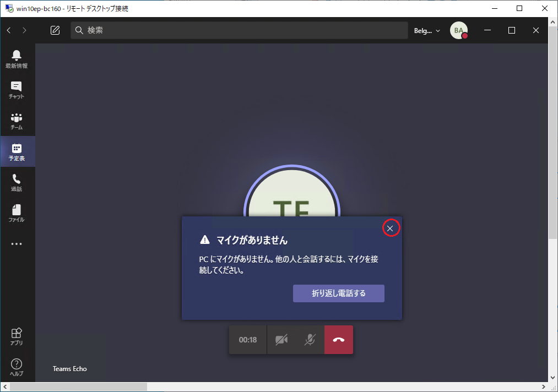Open the BA profile avatar menu

(459, 31)
